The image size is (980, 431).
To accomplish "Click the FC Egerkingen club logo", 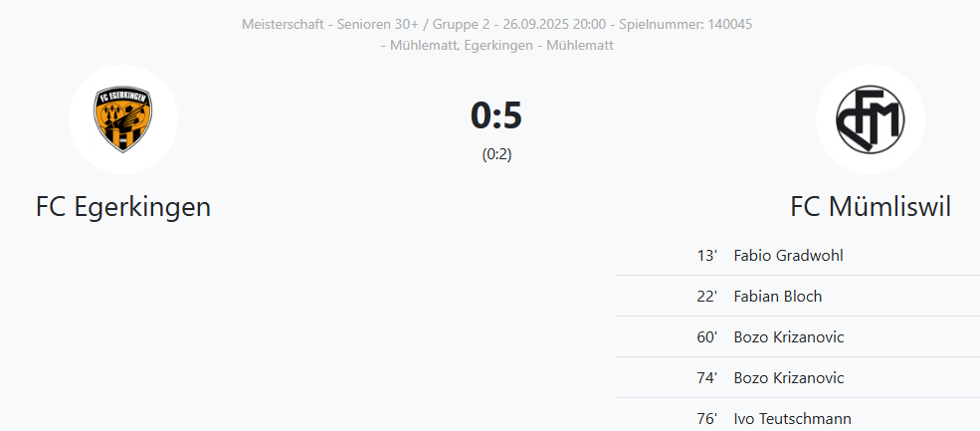I will click(x=123, y=119).
